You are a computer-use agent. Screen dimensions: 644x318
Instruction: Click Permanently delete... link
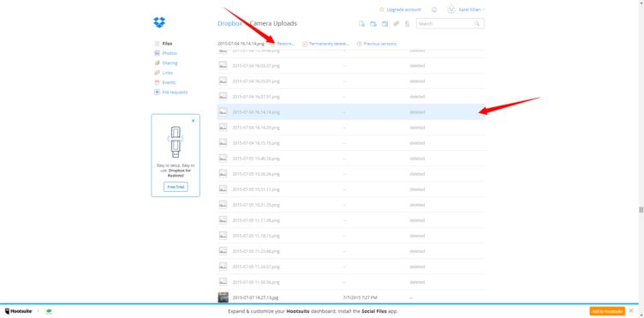(329, 44)
